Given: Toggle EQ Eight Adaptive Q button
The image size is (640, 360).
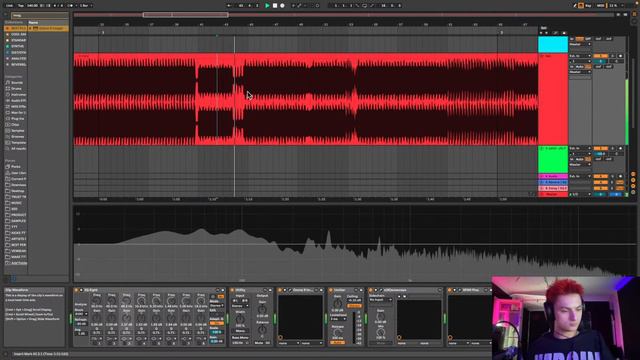Looking at the screenshot, I should 217,323.
